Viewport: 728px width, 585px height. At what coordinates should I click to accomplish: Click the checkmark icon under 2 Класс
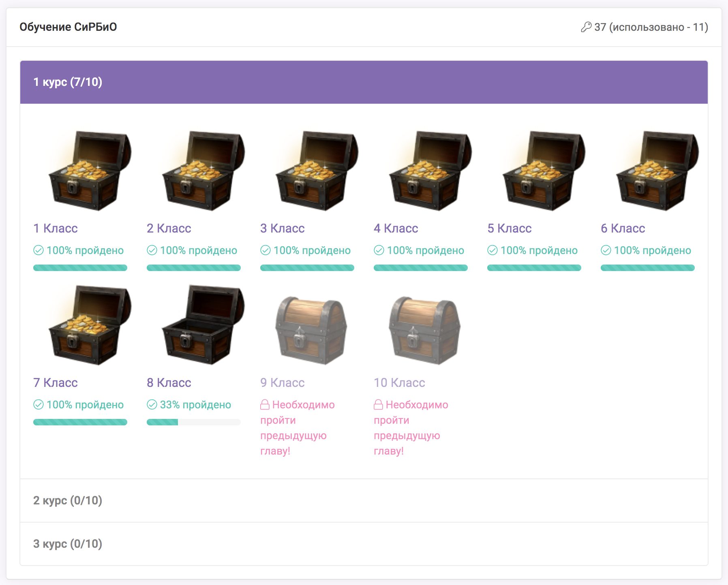pos(152,250)
